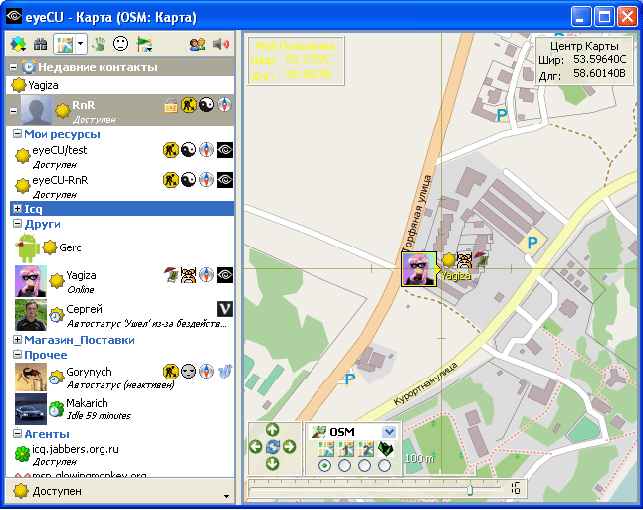Collapse the Други contact group

17,224
